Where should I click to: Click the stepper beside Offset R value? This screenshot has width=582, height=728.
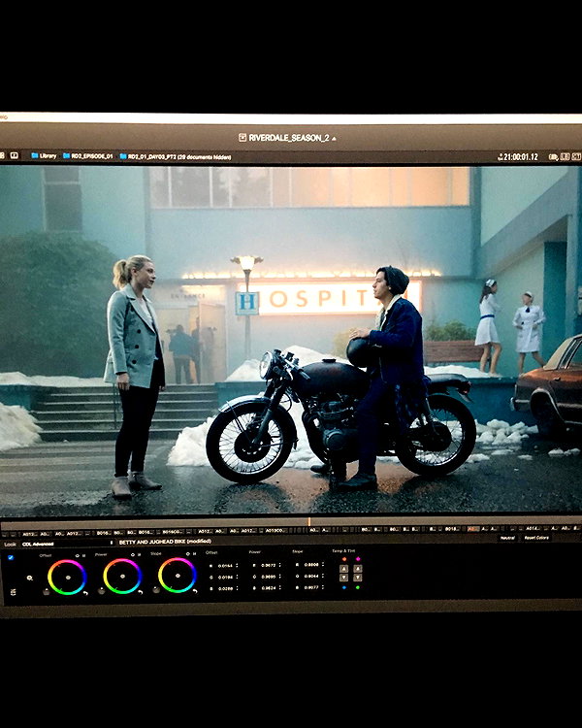[x=237, y=566]
